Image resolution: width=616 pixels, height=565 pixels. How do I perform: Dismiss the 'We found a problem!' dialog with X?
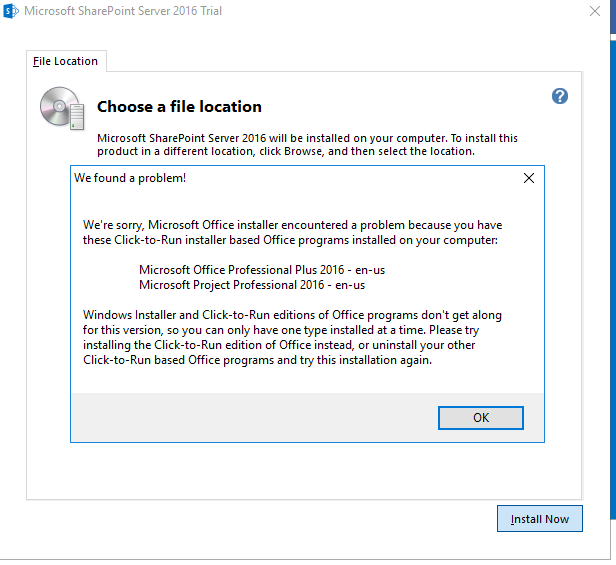529,178
